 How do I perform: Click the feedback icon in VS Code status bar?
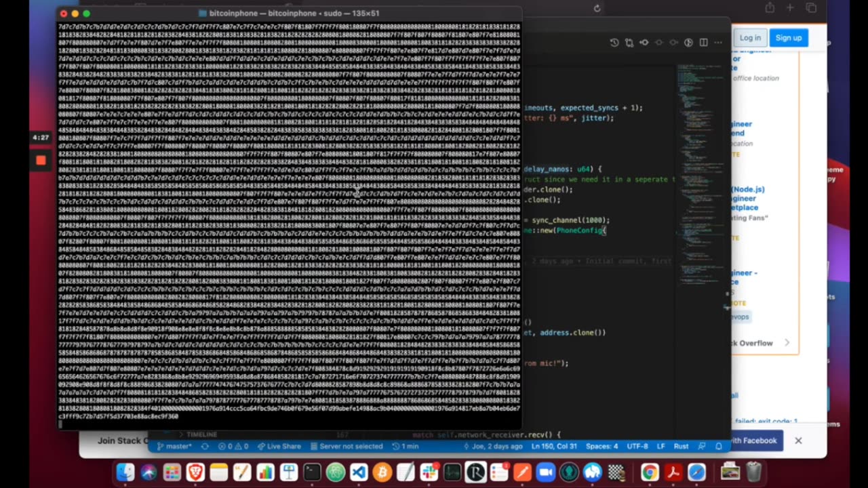(702, 447)
